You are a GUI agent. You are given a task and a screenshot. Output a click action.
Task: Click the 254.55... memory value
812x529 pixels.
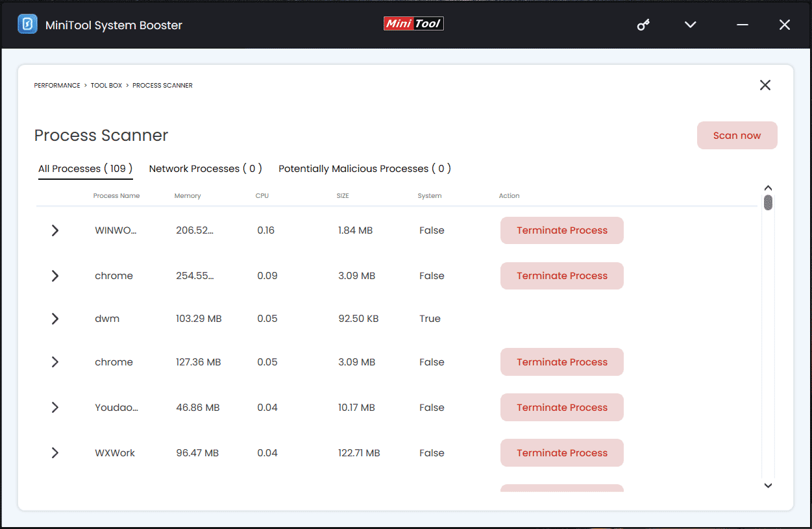[x=195, y=276]
